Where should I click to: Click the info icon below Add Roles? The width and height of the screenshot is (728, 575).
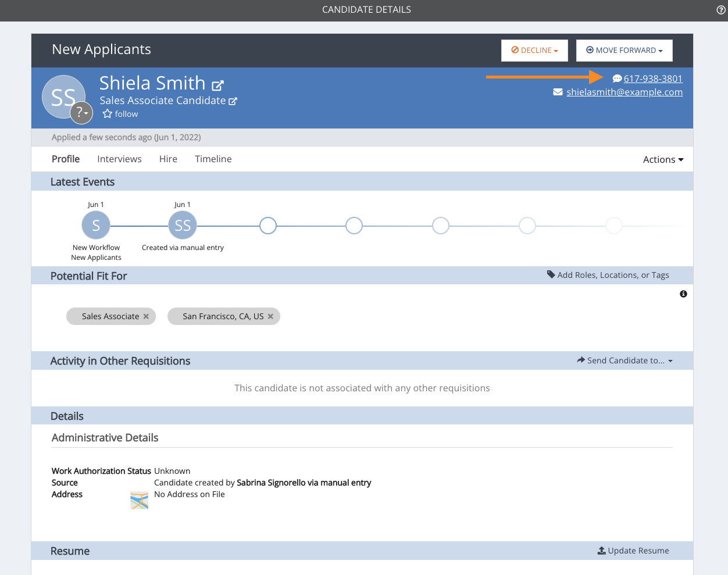(x=683, y=294)
